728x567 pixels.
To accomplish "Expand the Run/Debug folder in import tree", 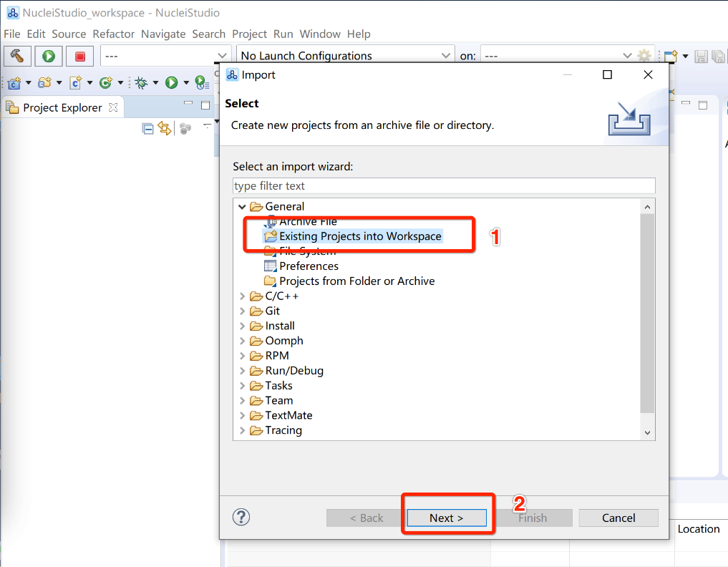I will click(242, 371).
